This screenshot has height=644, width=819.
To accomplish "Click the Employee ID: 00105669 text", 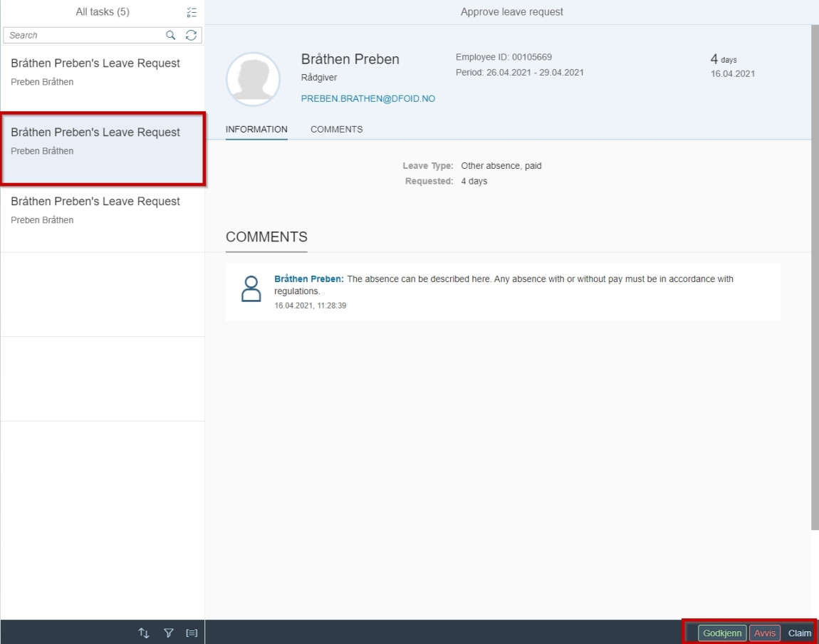I will pyautogui.click(x=504, y=57).
